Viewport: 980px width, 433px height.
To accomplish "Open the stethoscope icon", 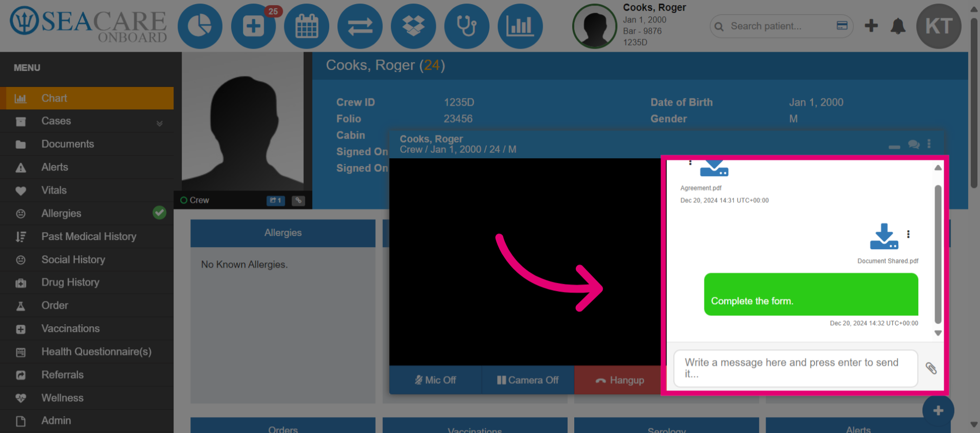I will [467, 27].
